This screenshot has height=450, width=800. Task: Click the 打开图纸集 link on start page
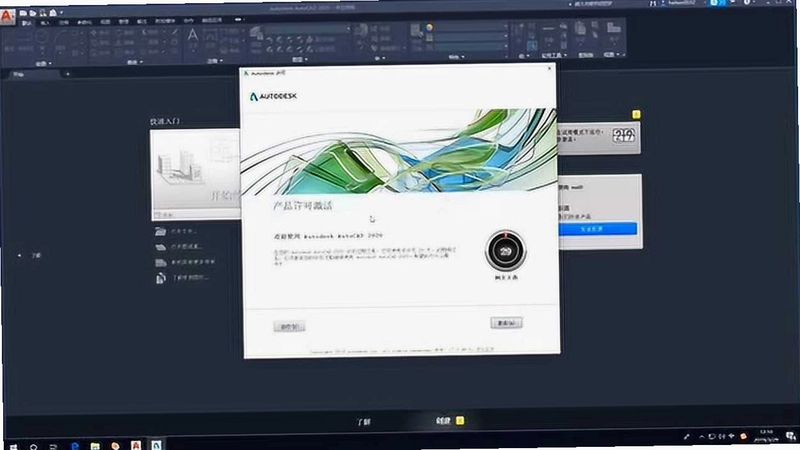180,247
